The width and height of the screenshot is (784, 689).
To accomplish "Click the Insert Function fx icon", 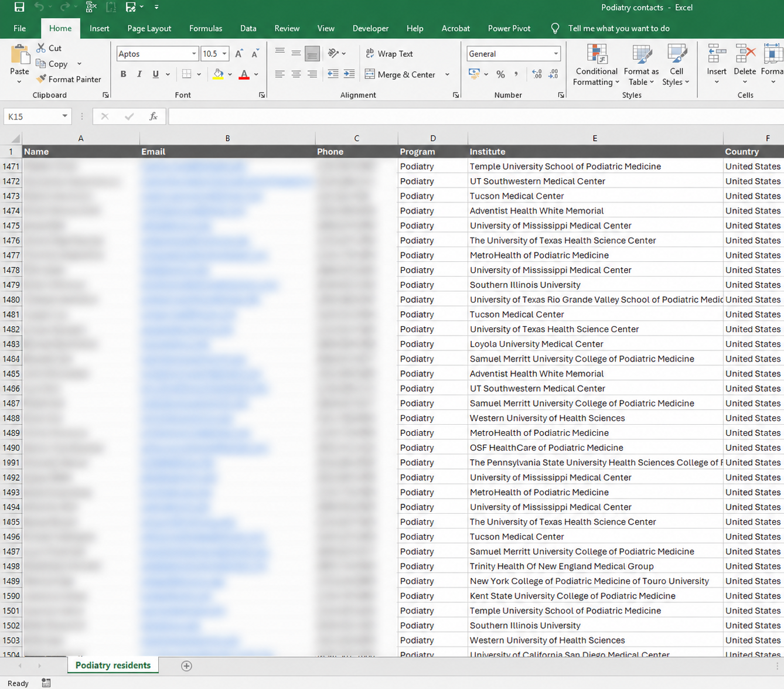I will click(x=154, y=117).
